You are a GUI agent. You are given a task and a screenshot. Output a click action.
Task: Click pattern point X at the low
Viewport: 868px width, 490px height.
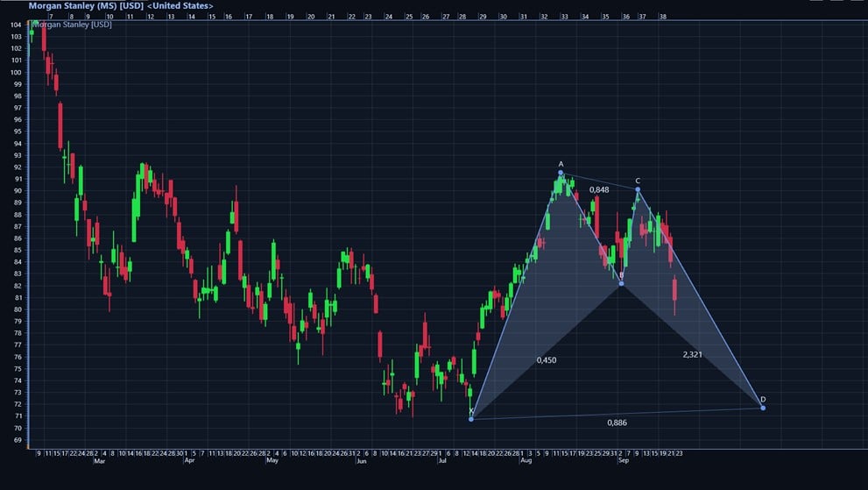tap(471, 419)
